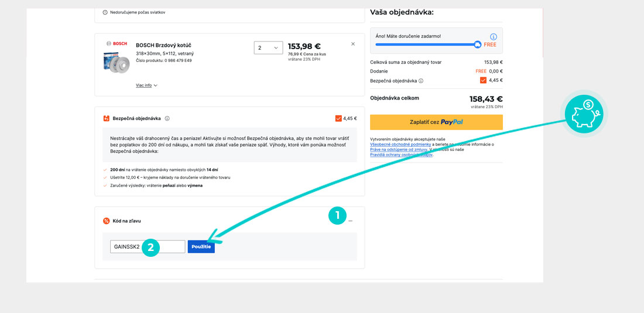Image resolution: width=644 pixels, height=313 pixels.
Task: Remove the BOSCH brake disc with X icon
Action: [352, 44]
